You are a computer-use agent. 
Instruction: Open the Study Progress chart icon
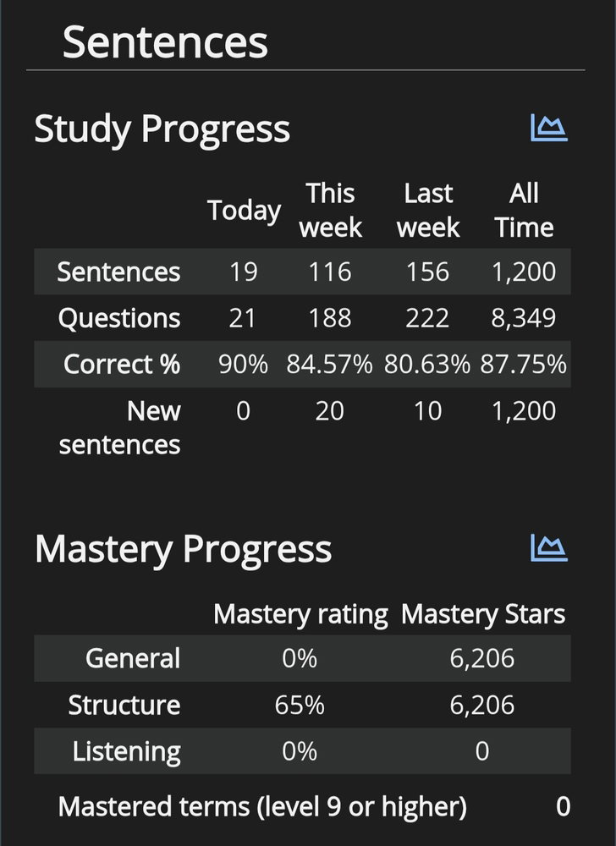click(x=549, y=128)
